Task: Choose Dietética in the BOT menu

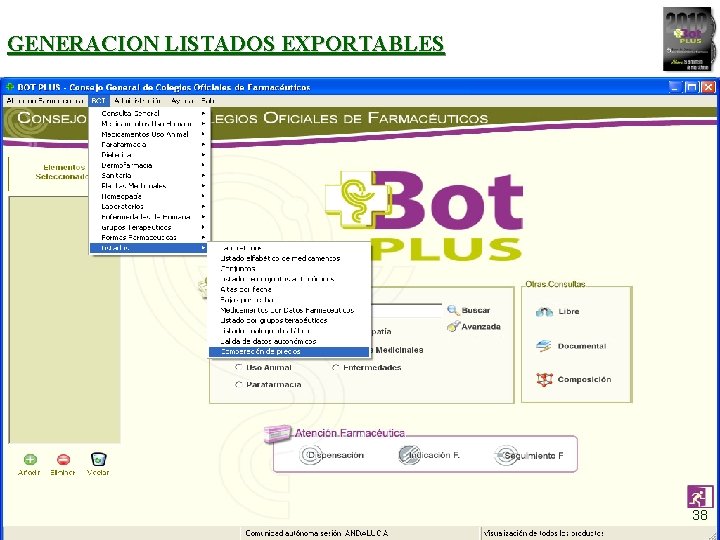Action: tap(150, 155)
